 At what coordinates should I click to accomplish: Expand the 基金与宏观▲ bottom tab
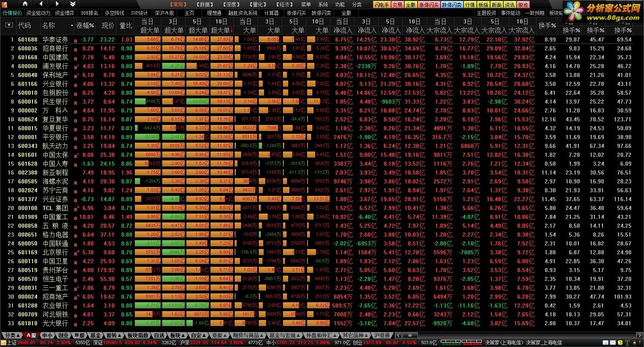pos(285,335)
